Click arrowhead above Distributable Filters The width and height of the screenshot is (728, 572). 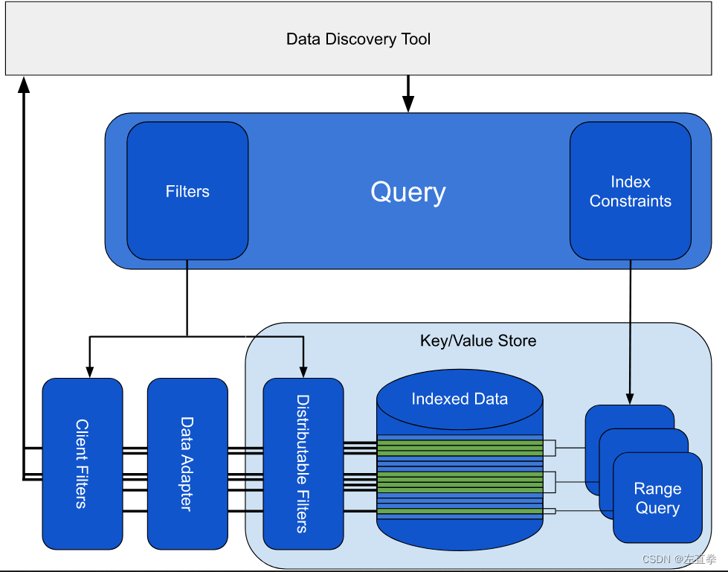click(x=303, y=372)
